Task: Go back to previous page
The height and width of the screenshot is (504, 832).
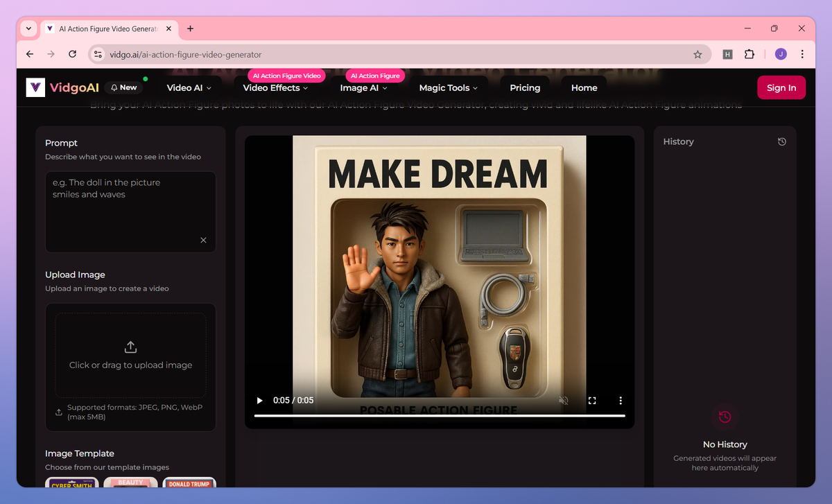Action: [x=29, y=54]
